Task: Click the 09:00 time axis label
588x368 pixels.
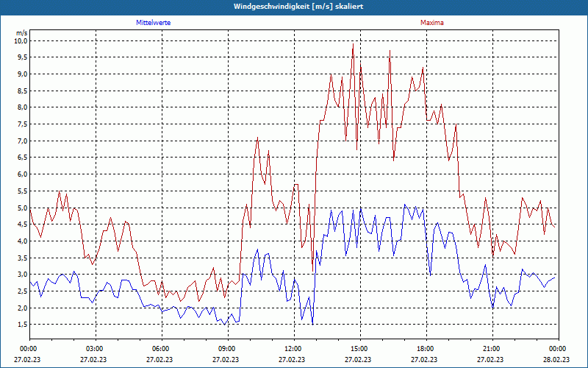Action: coord(228,349)
